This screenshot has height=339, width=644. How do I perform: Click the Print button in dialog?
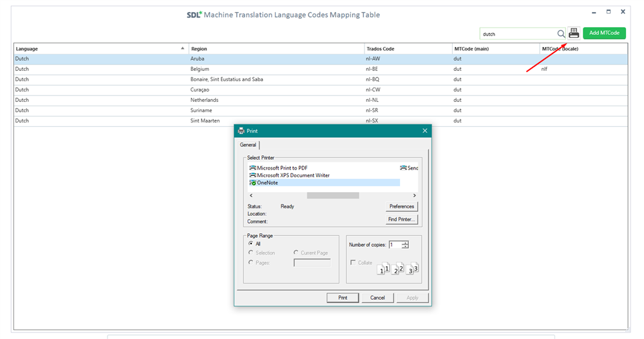(343, 298)
